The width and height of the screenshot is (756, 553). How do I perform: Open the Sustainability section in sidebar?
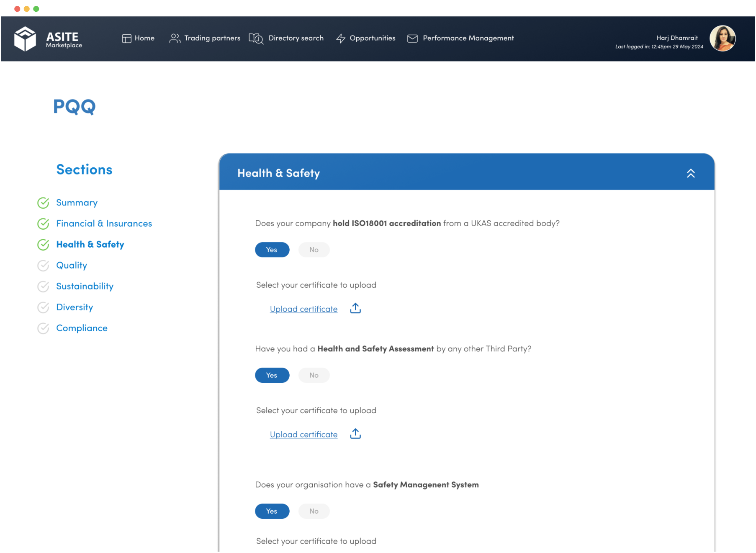point(85,286)
